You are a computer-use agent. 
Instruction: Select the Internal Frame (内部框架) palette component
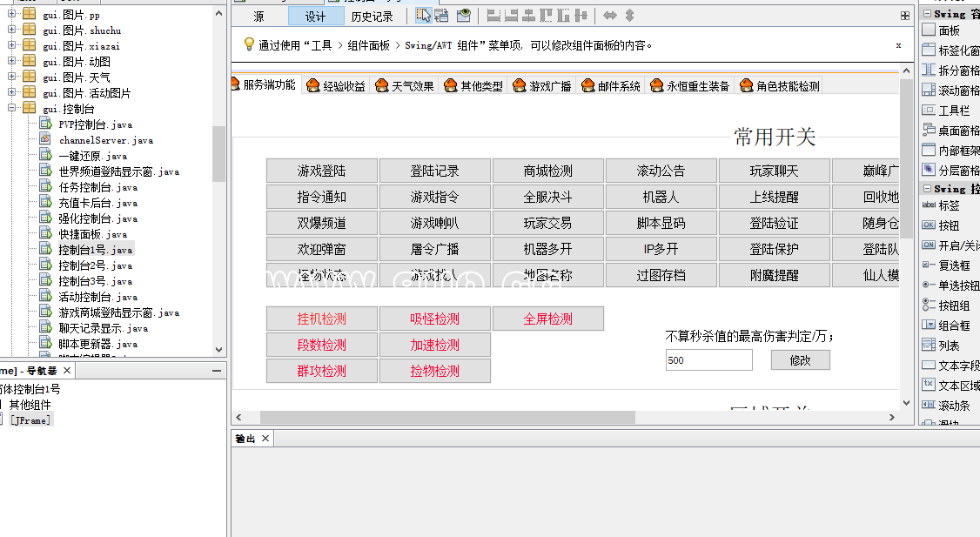pyautogui.click(x=950, y=150)
